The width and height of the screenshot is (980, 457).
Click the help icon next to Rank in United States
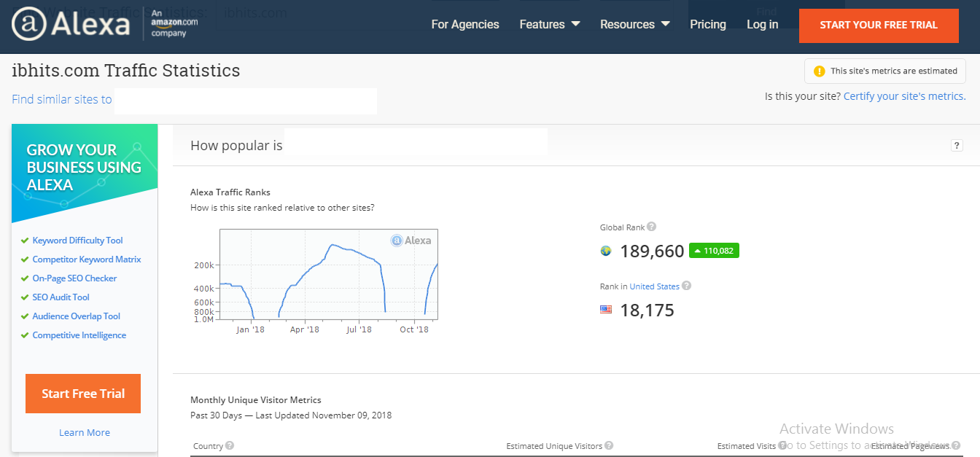click(x=685, y=286)
